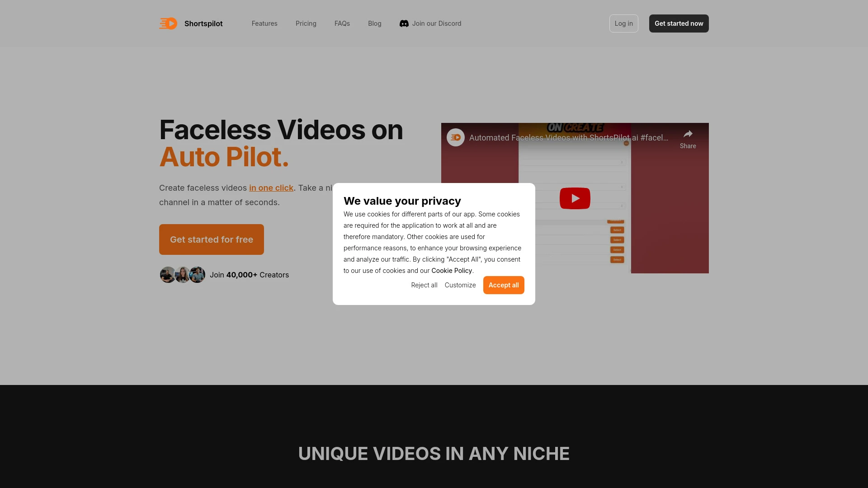Expand Cookie Policy link
868x488 pixels.
451,270
